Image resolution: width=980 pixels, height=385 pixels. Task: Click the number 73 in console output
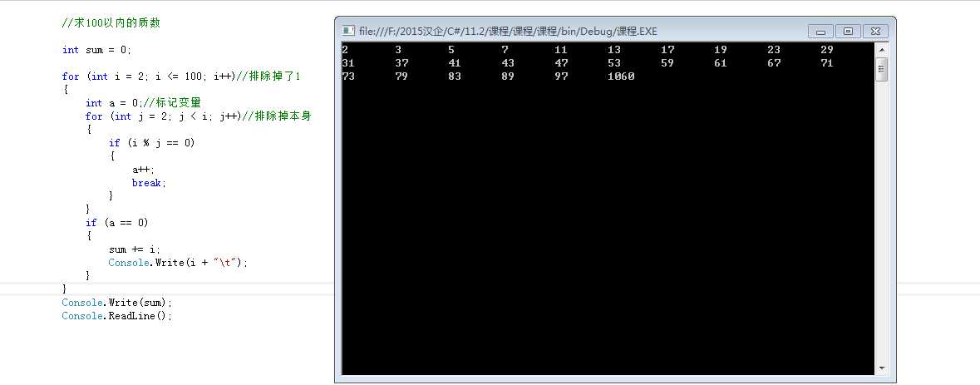click(348, 77)
